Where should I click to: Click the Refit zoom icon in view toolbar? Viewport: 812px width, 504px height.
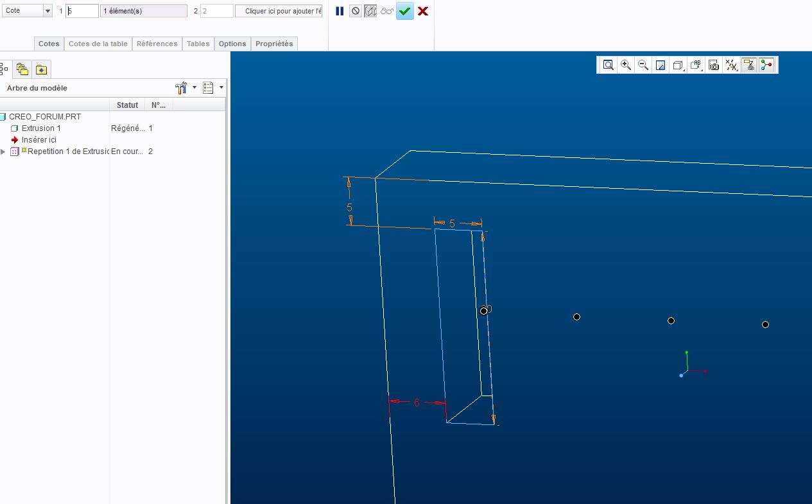tap(608, 65)
